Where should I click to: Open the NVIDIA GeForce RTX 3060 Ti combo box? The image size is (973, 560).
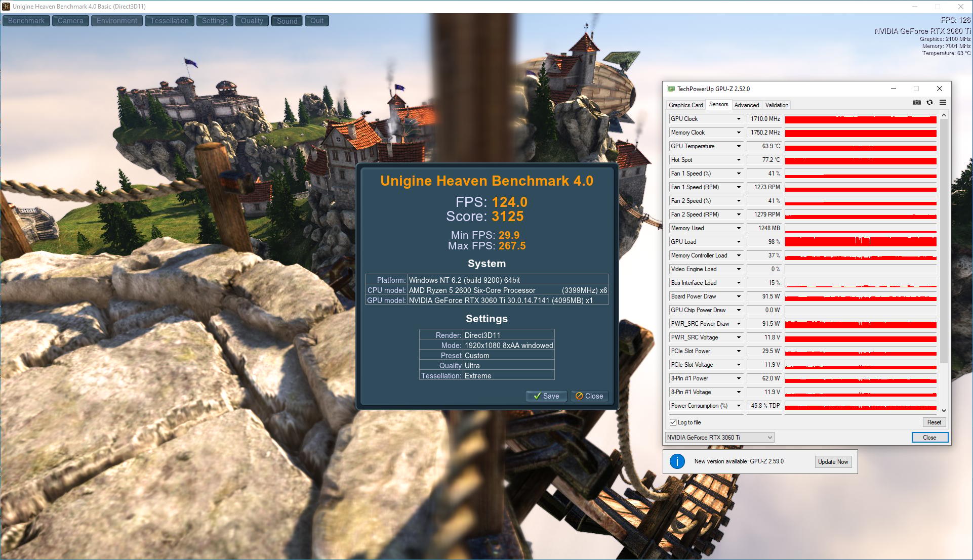pos(719,438)
